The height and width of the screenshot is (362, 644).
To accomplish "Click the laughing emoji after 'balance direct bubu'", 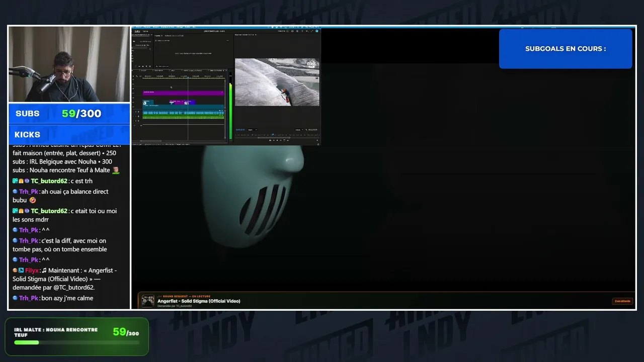I will pyautogui.click(x=33, y=200).
